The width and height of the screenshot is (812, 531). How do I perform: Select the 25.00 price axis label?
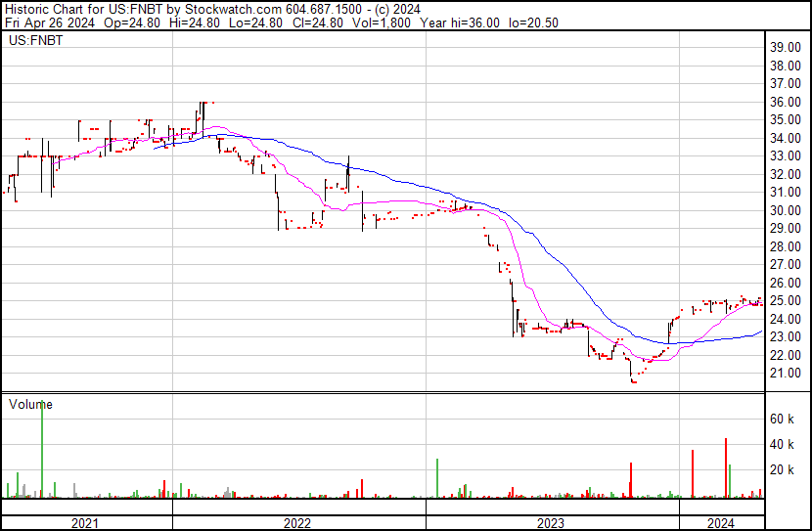[x=785, y=300]
